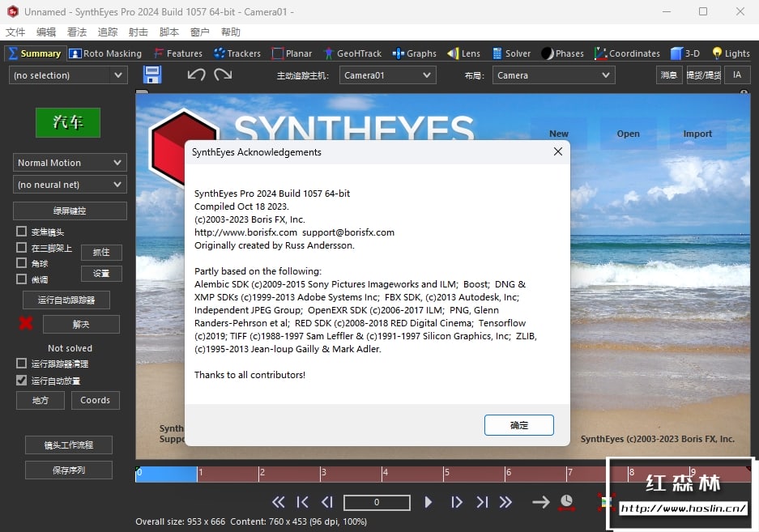Click the 确定 button in the dialog
Screen dimensions: 759x532
pyautogui.click(x=518, y=425)
